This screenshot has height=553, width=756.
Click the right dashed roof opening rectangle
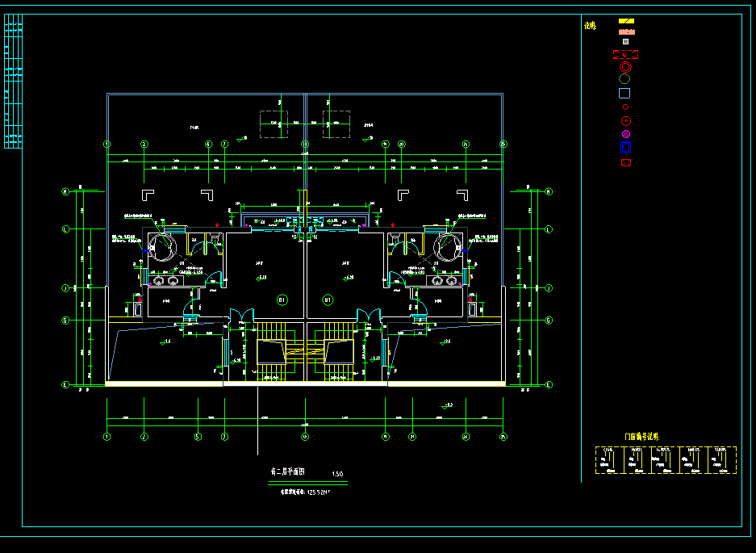coord(336,124)
